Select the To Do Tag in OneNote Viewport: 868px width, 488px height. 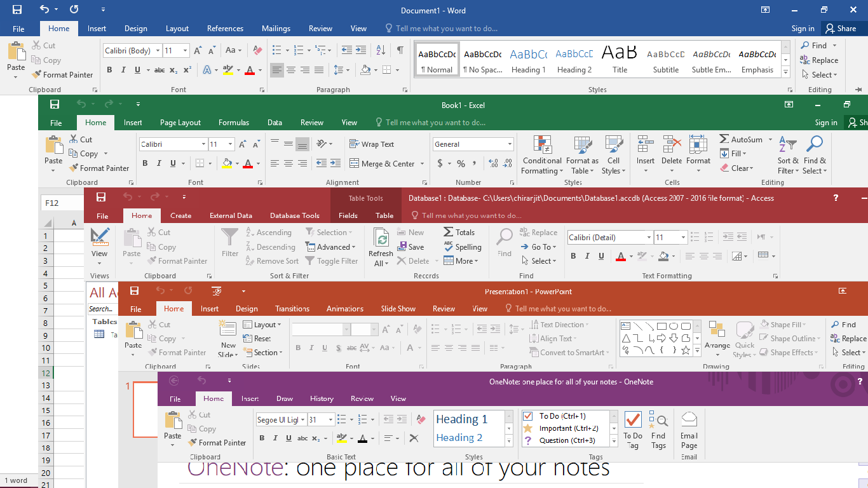[633, 429]
